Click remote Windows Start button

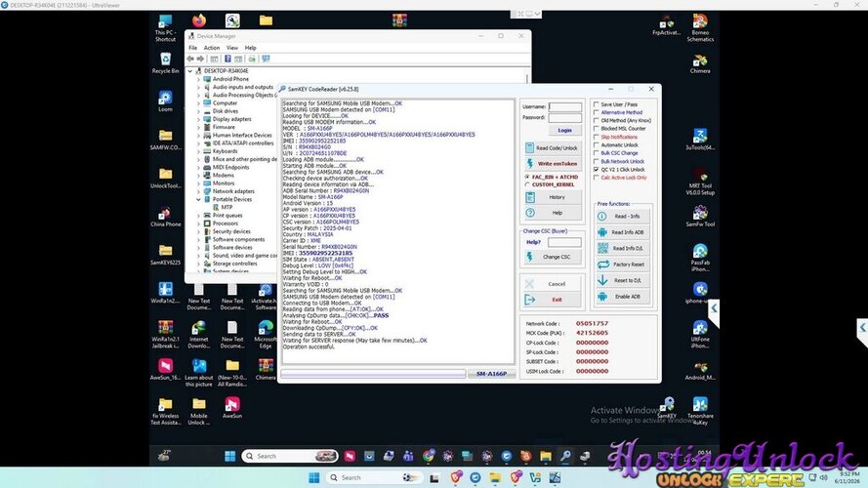pyautogui.click(x=229, y=456)
